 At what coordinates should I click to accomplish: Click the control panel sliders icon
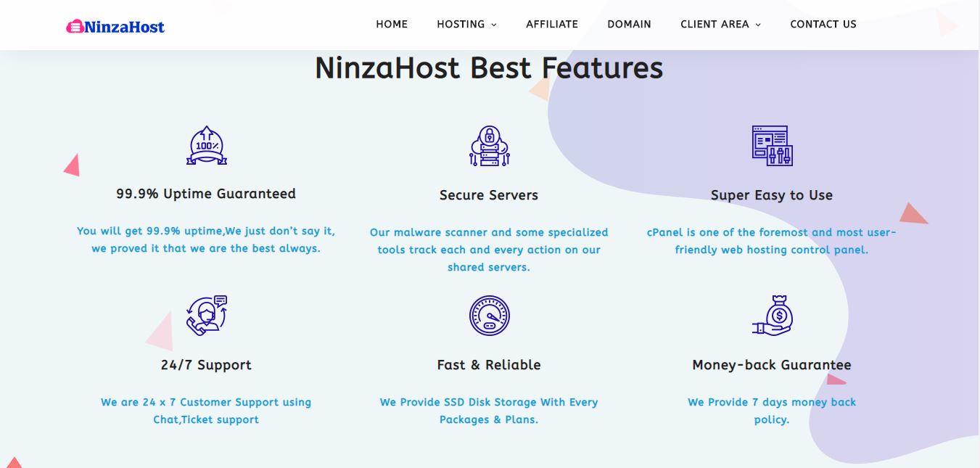(772, 146)
